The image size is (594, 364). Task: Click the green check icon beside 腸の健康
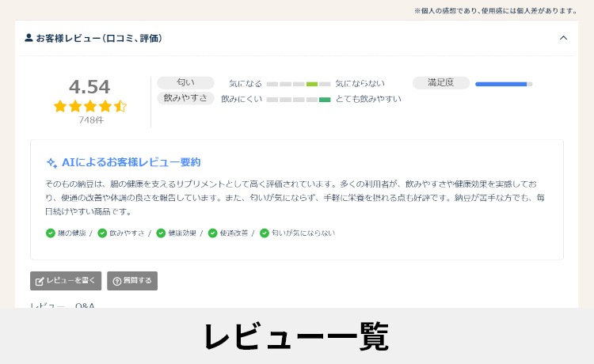click(x=51, y=233)
